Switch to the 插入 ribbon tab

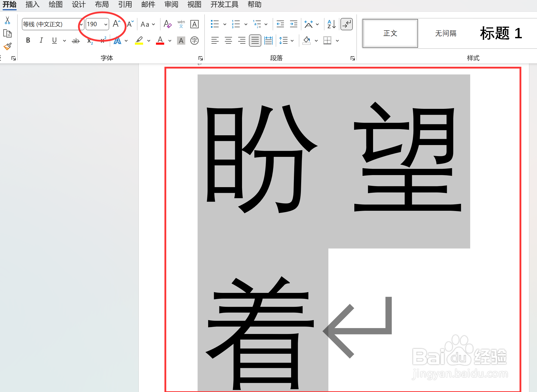click(32, 5)
